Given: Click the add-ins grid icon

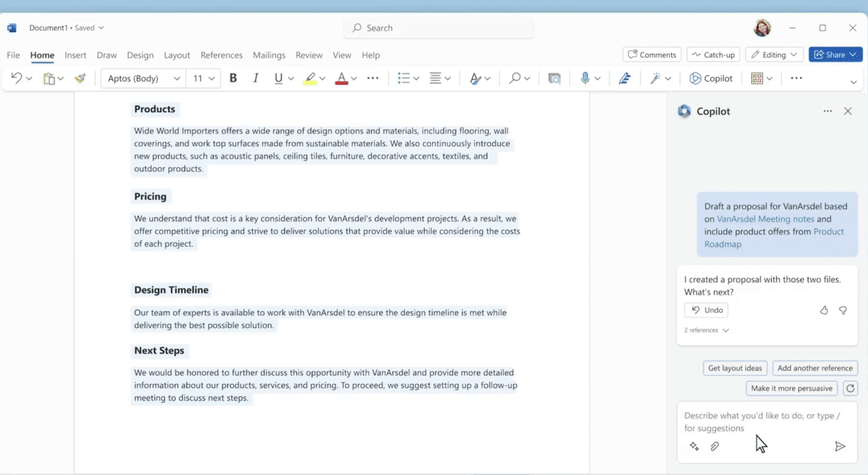Looking at the screenshot, I should click(x=757, y=78).
